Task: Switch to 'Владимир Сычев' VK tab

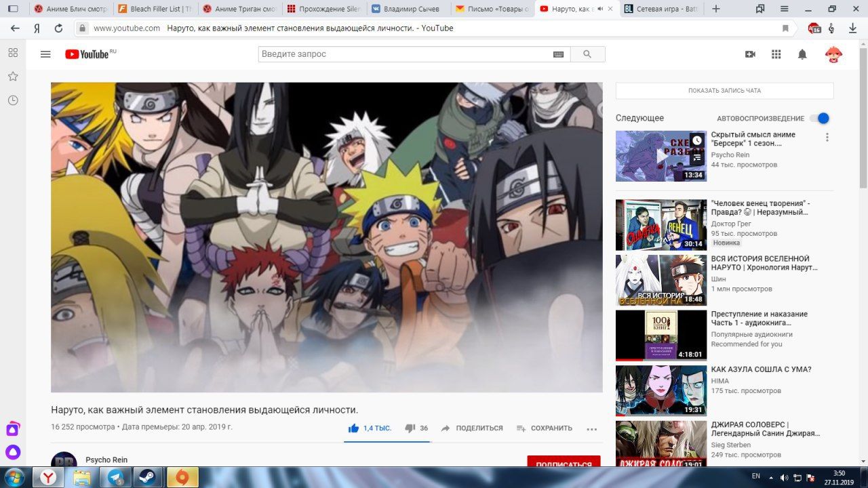Action: 408,9
